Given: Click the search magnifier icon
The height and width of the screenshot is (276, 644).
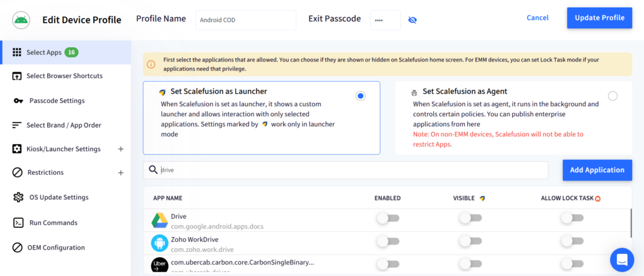Looking at the screenshot, I should pyautogui.click(x=153, y=170).
